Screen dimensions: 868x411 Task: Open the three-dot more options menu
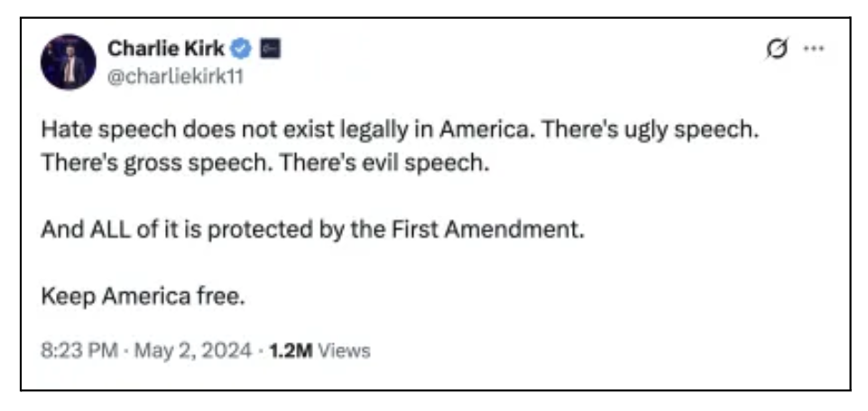[x=813, y=50]
